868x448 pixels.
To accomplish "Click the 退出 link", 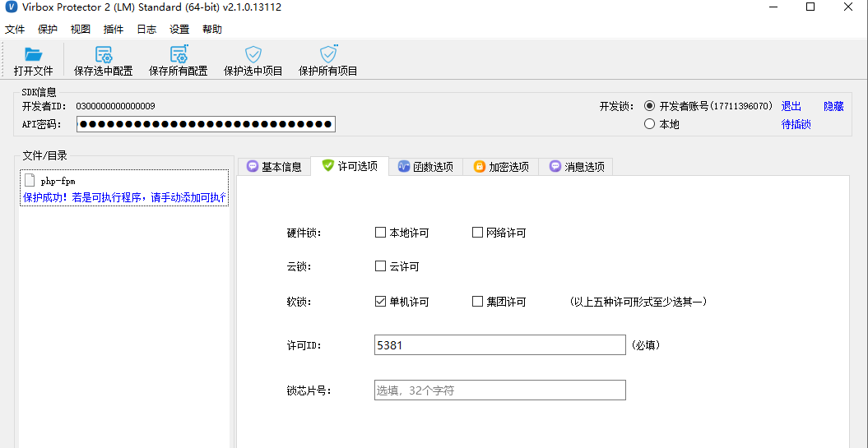I will pos(791,106).
